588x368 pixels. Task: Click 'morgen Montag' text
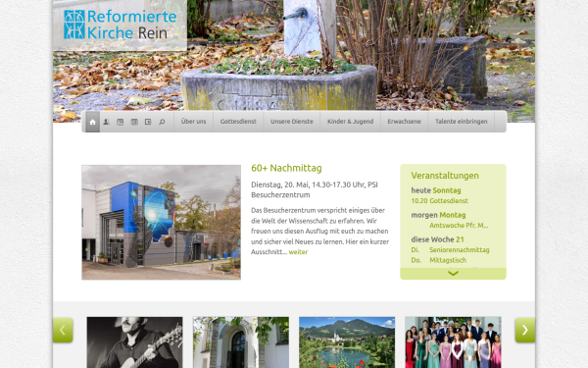438,215
